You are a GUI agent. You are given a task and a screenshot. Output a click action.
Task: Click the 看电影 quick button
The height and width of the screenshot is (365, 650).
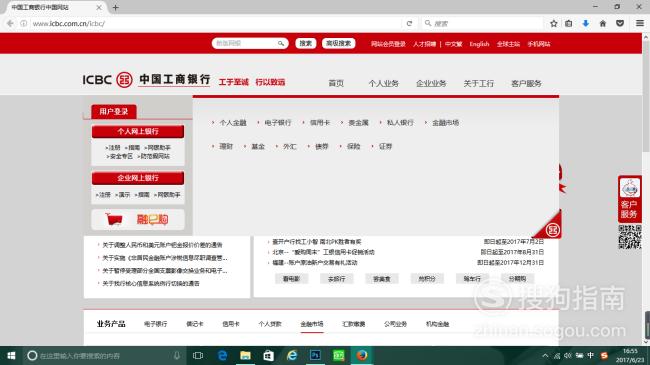coord(291,279)
